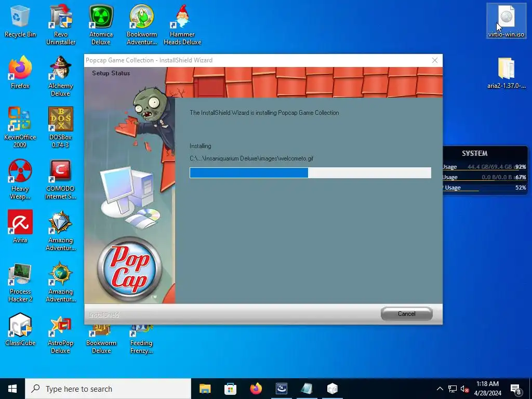Open Heavy Weapon desktop shortcut
532x399 pixels.
(x=20, y=179)
